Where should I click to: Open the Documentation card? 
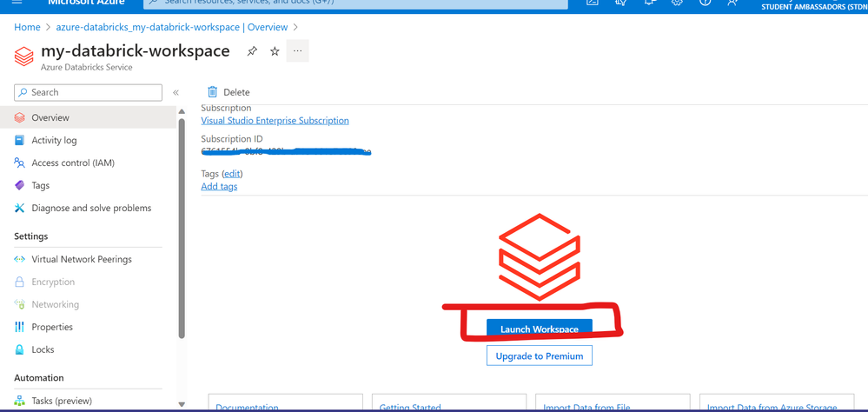[x=286, y=403]
